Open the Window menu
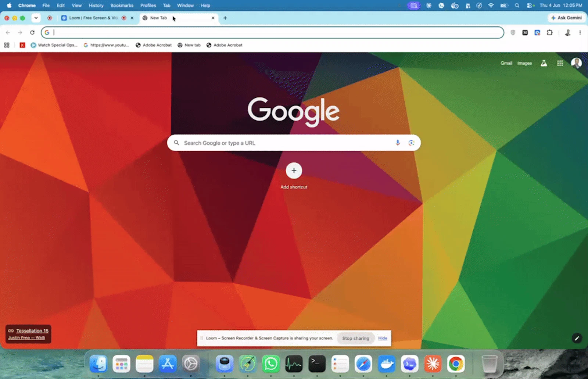588x379 pixels. pyautogui.click(x=185, y=6)
